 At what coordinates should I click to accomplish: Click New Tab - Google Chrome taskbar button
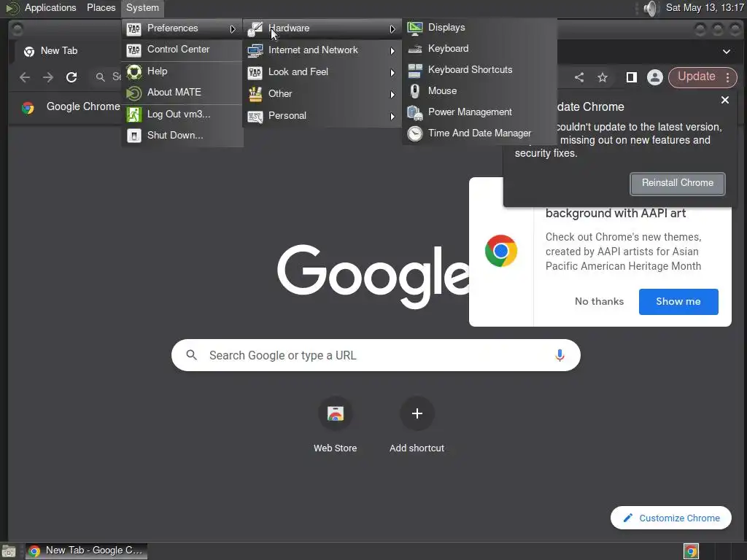(86, 551)
